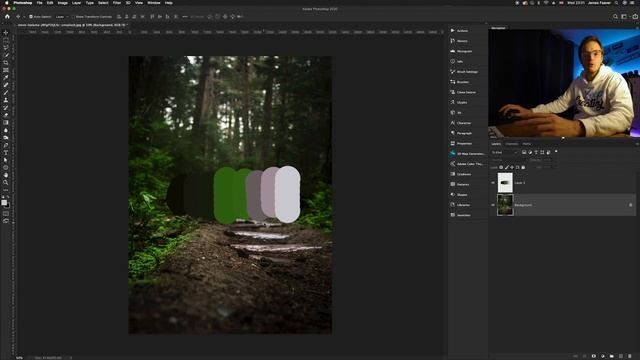Viewport: 640px width, 360px height.
Task: Select the Type tool
Action: 6,152
